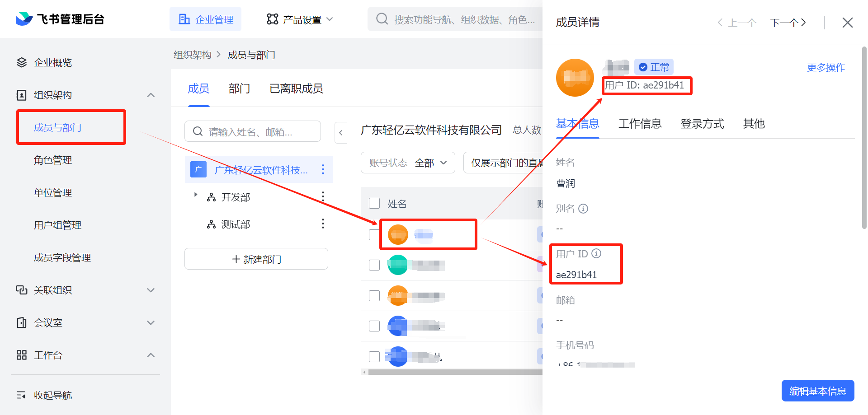Click the large orange member avatar in details
Viewport: 868px width, 415px height.
click(x=575, y=78)
